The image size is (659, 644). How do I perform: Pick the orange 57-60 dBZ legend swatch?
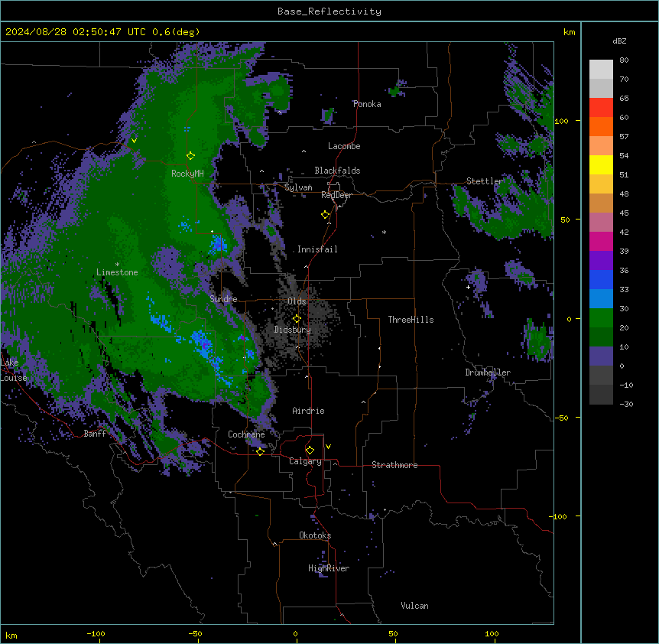[601, 126]
